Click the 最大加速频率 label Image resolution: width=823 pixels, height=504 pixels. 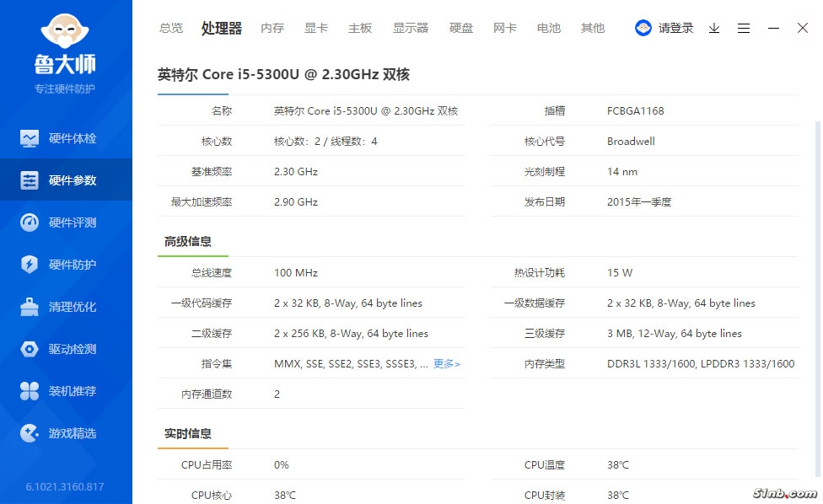coord(202,202)
